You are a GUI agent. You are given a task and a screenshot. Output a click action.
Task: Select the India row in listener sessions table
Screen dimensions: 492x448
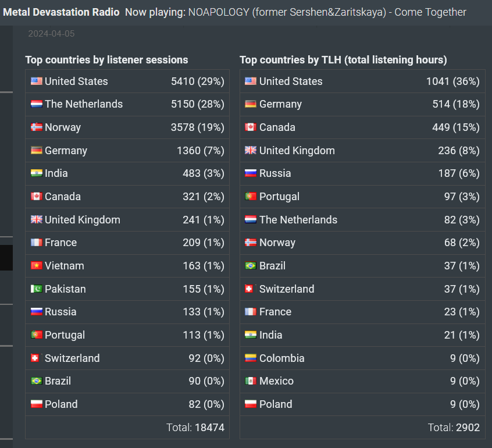pyautogui.click(x=127, y=173)
